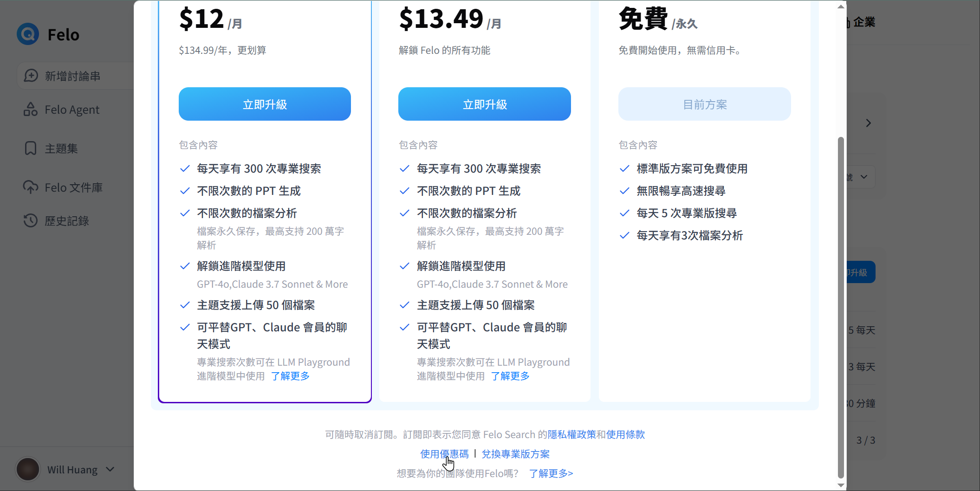Click 立即升級 on the $12 plan

[265, 104]
